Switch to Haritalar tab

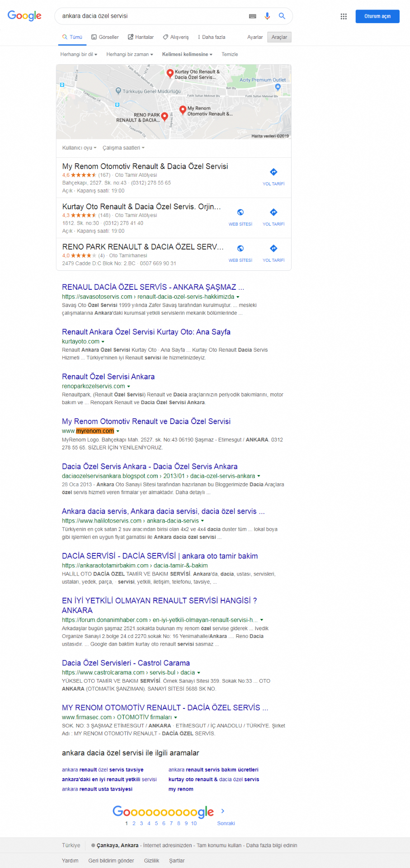click(141, 37)
